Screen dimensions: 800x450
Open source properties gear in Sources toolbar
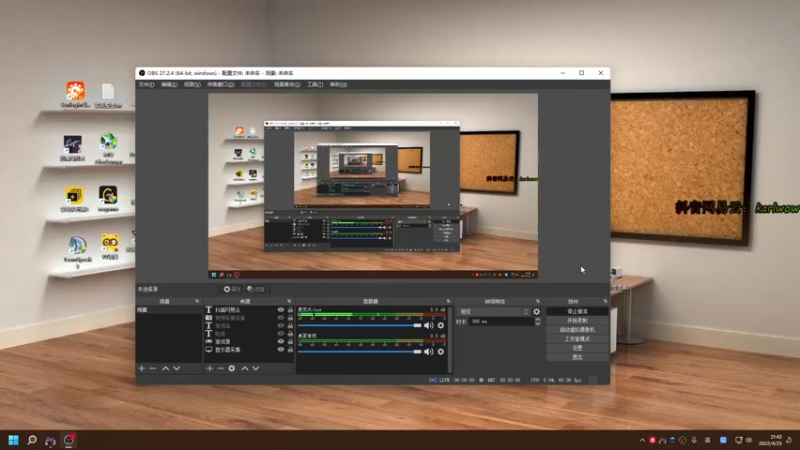tap(232, 368)
